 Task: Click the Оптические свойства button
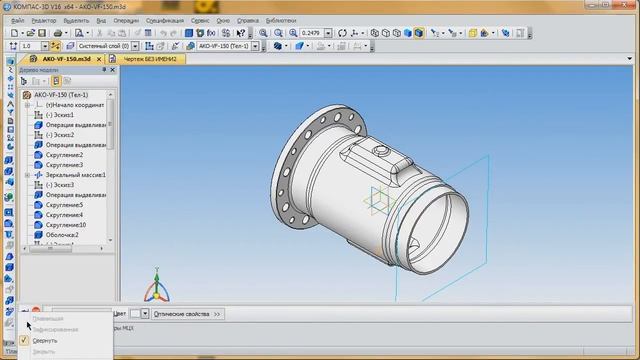coord(188,314)
